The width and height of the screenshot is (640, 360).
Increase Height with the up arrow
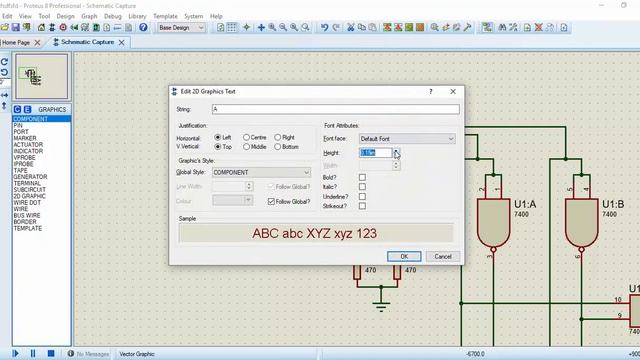pyautogui.click(x=396, y=150)
